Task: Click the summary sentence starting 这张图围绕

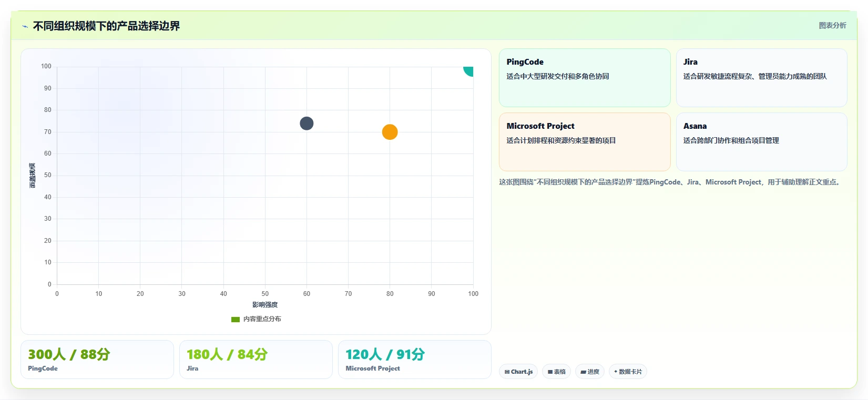Action: tap(671, 182)
